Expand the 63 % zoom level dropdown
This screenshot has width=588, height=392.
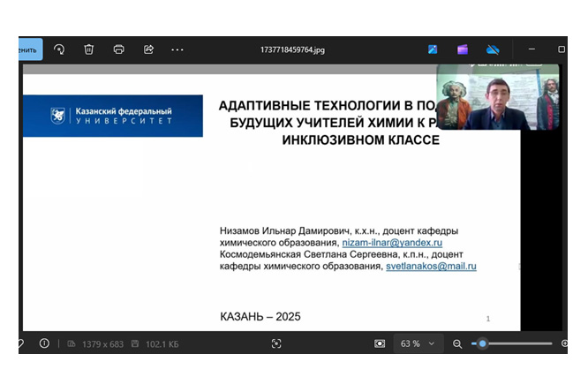pyautogui.click(x=417, y=343)
